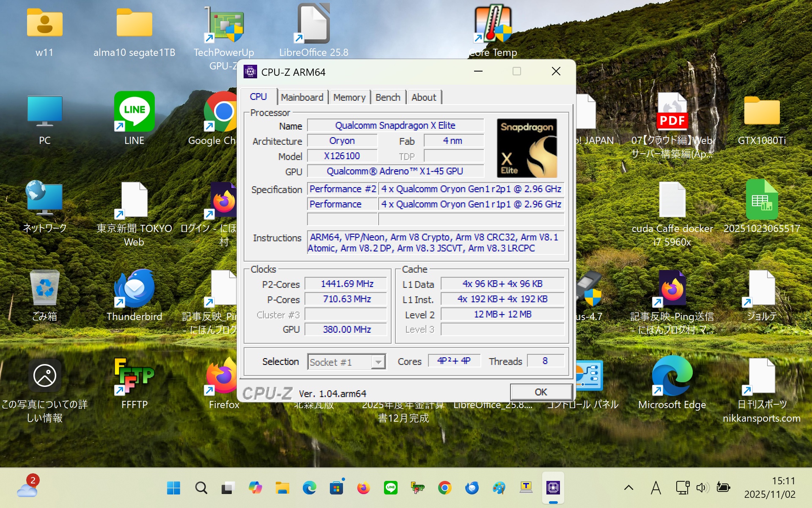
Task: Open 記事反映-Ping送信 Firefox shortcut on right
Action: [672, 303]
